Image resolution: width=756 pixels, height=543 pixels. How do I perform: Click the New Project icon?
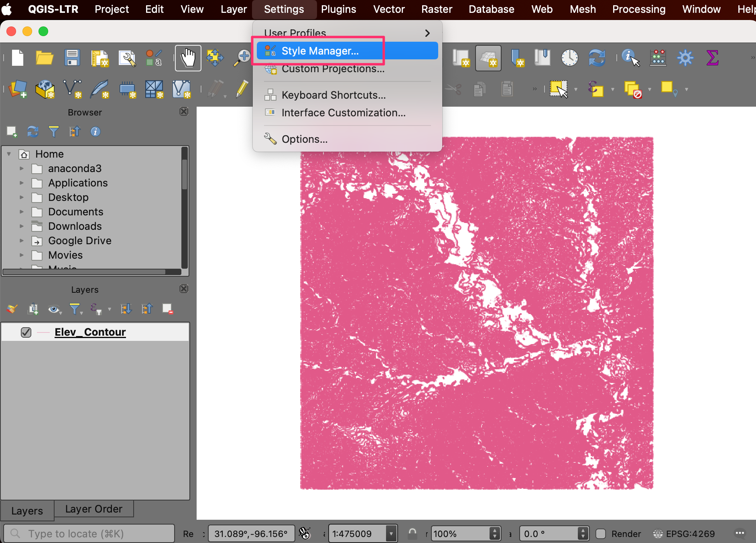18,58
